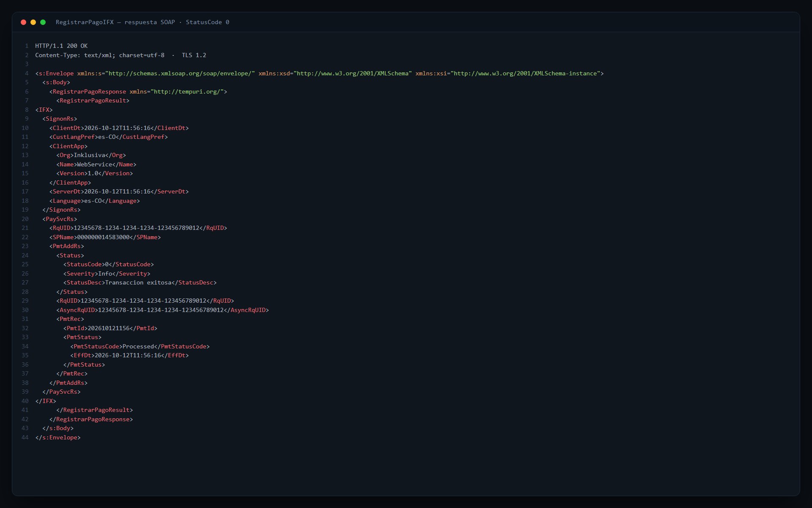Click the opening IFX tag

pyautogui.click(x=44, y=110)
